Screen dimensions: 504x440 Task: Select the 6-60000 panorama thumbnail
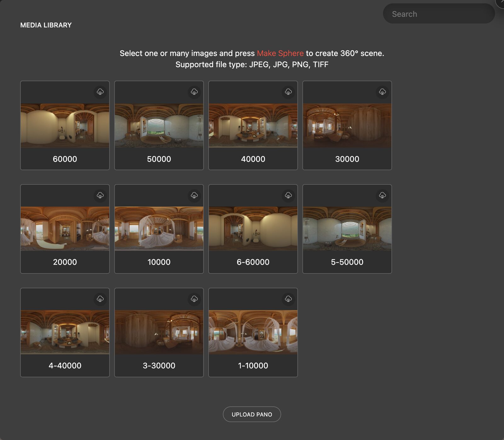[x=253, y=229]
